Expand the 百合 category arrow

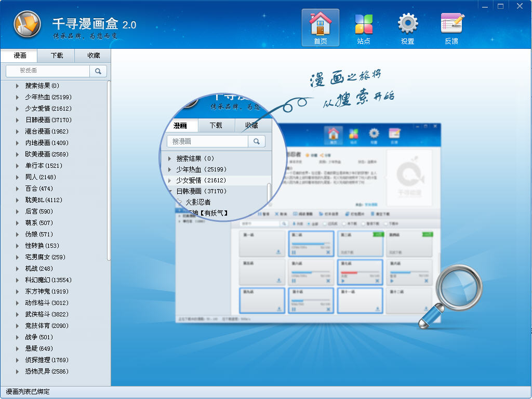(x=17, y=189)
